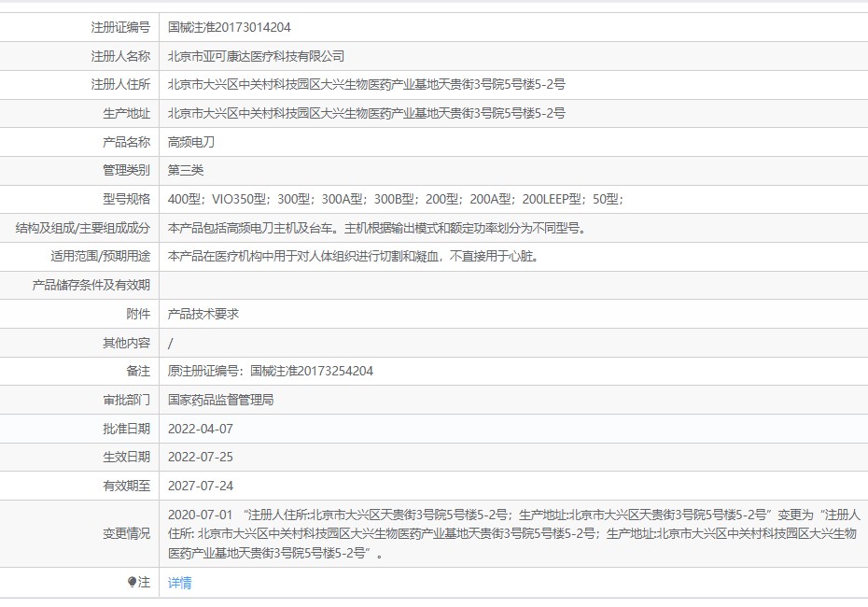Select attachment 产品技术要求
The height and width of the screenshot is (607, 868).
203,314
